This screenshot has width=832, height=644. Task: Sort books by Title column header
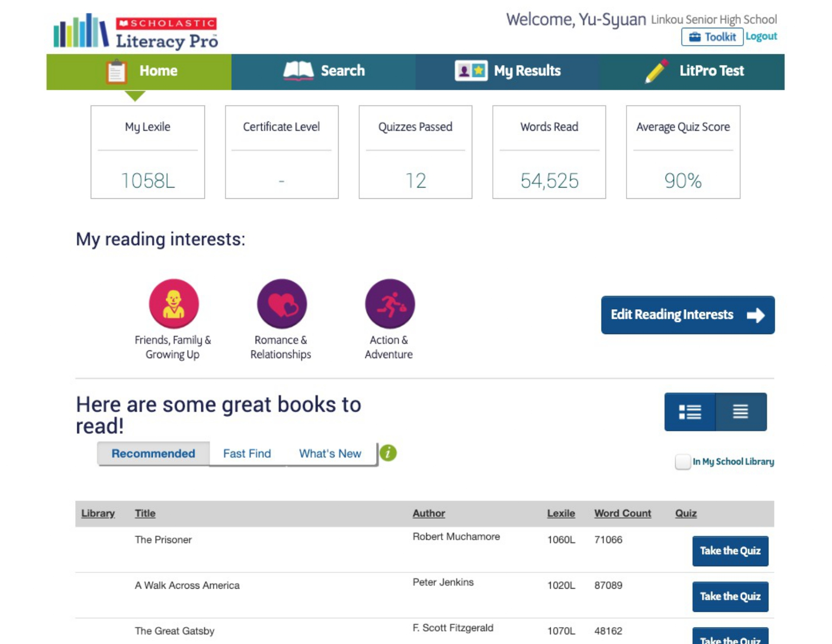click(x=145, y=513)
